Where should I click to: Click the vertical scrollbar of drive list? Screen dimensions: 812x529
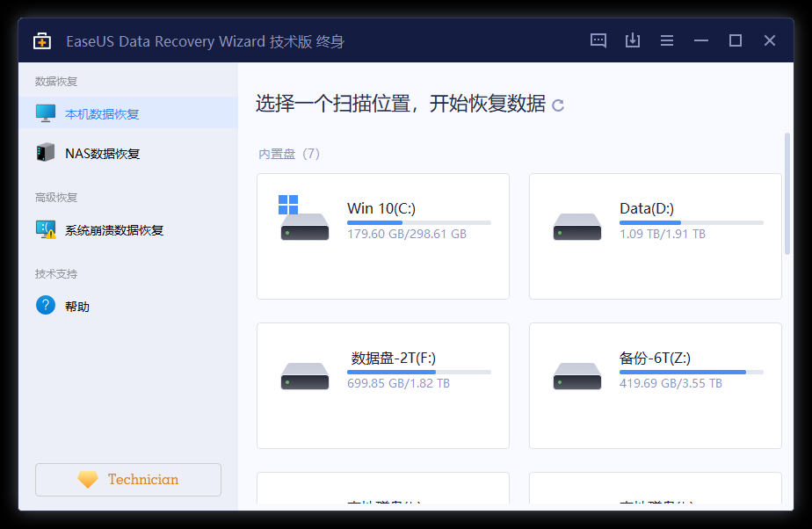[787, 193]
